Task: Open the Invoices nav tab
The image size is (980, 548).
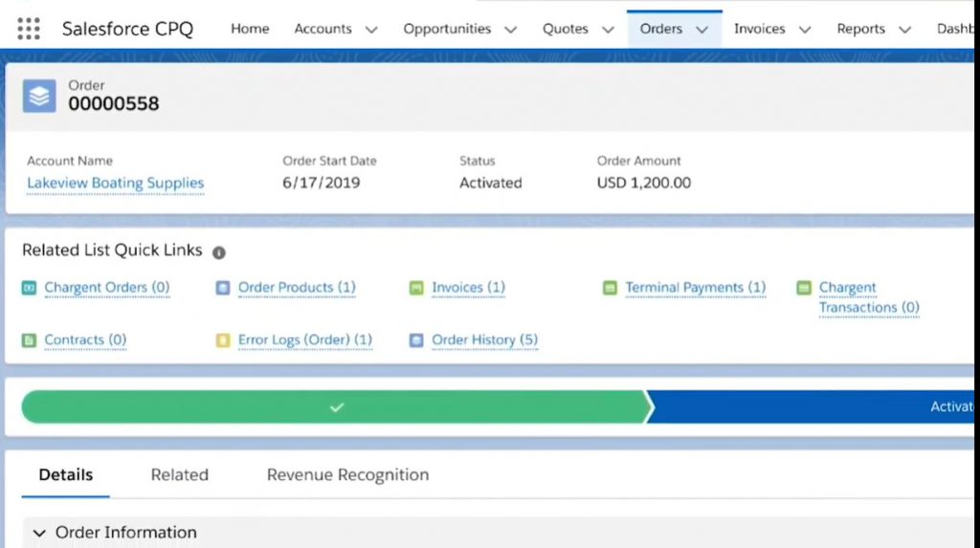Action: click(759, 29)
